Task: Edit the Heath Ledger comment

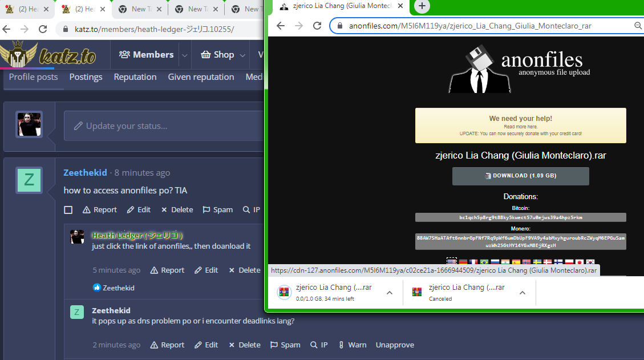Action: pyautogui.click(x=206, y=270)
